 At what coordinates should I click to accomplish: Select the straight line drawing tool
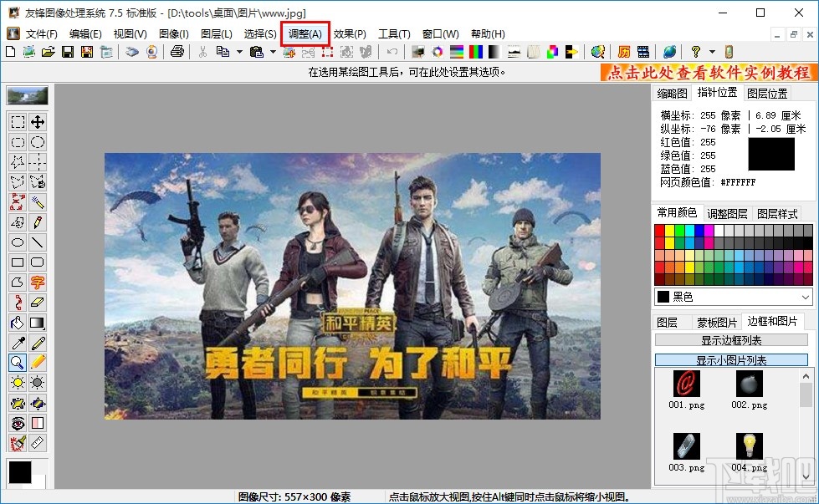pos(38,242)
